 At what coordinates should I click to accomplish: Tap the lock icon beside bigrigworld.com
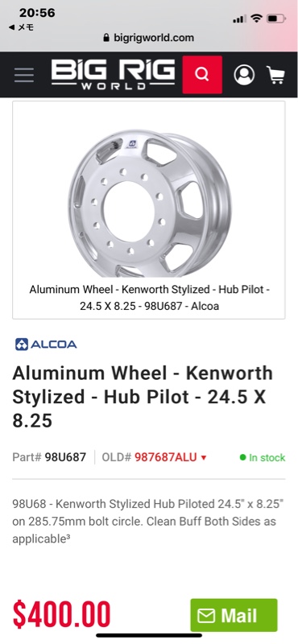106,38
